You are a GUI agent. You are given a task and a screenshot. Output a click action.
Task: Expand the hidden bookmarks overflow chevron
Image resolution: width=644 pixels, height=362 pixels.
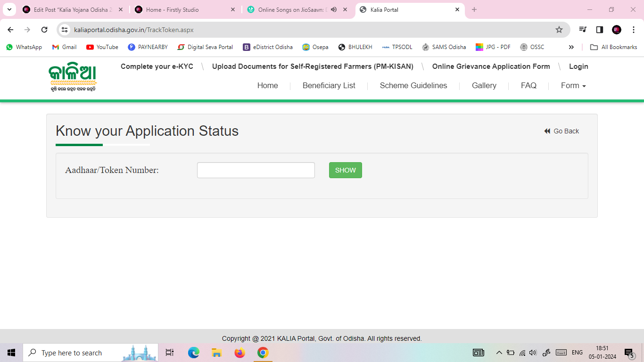pyautogui.click(x=571, y=47)
